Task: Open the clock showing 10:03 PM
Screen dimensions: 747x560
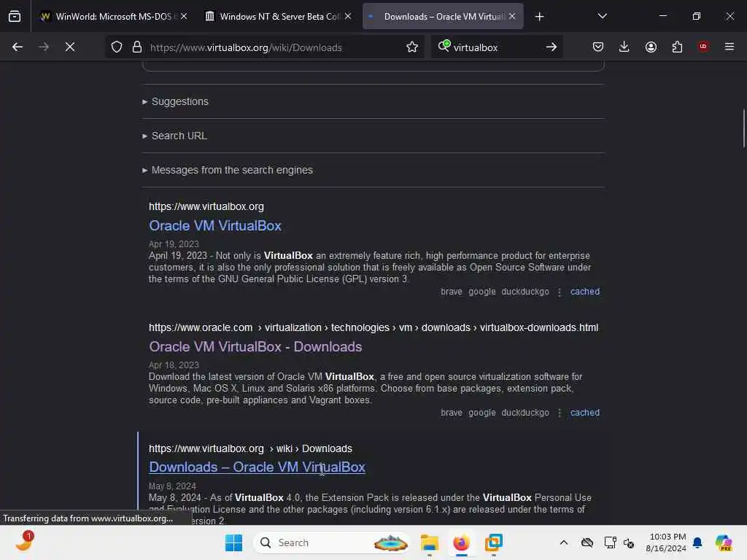Action: (667, 542)
